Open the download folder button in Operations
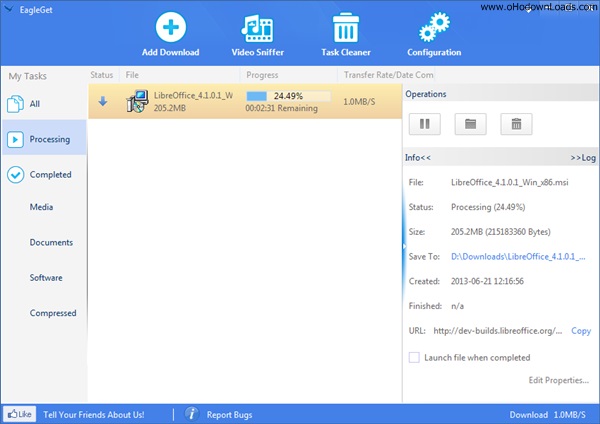The image size is (600, 424). click(x=470, y=124)
